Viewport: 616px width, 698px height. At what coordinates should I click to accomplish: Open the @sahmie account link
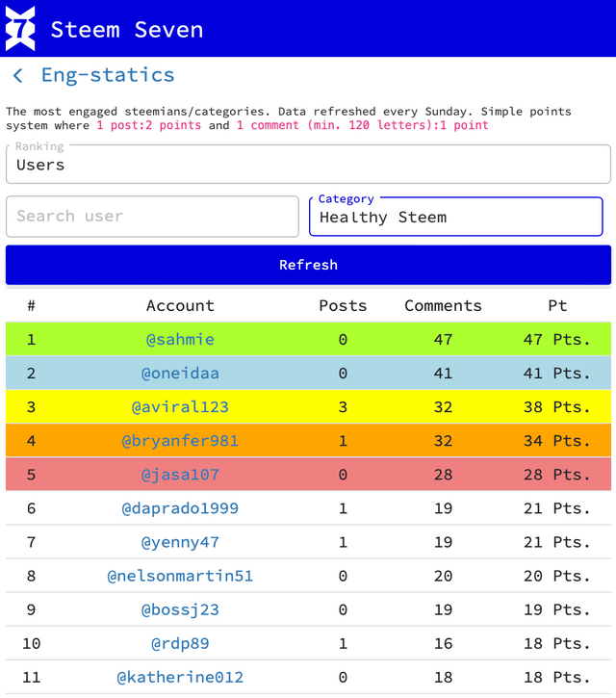(x=180, y=340)
